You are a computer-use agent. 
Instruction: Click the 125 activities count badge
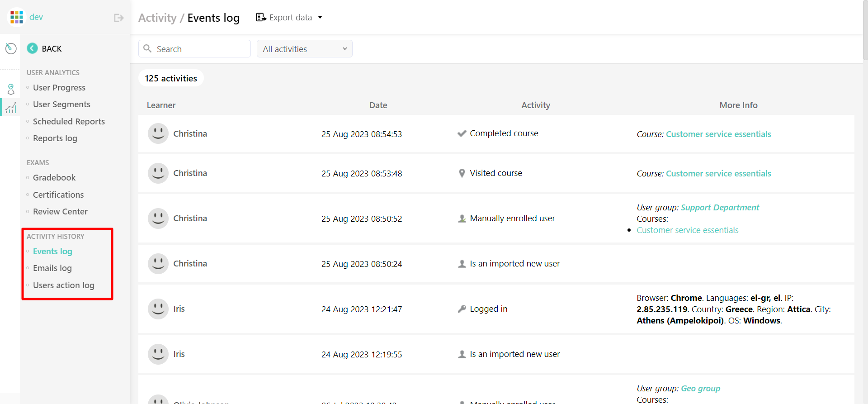[171, 78]
